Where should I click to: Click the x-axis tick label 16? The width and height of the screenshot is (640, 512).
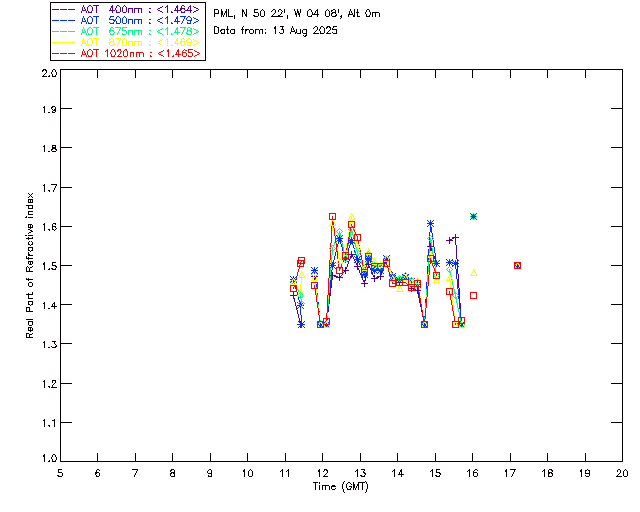click(473, 473)
